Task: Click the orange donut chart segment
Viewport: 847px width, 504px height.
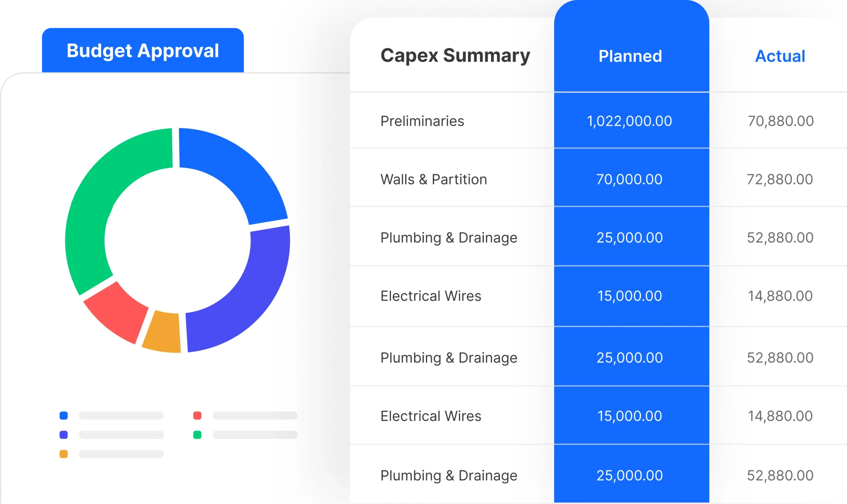Action: pos(163,332)
